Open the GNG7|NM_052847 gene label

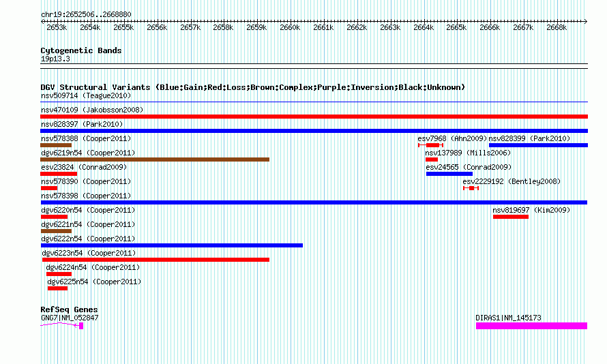click(70, 318)
